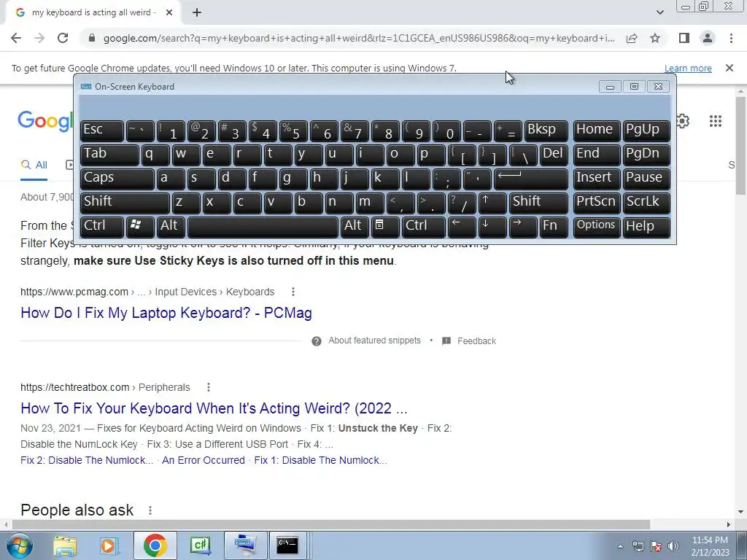Open the Windows Start button
The height and width of the screenshot is (560, 747).
point(20,545)
